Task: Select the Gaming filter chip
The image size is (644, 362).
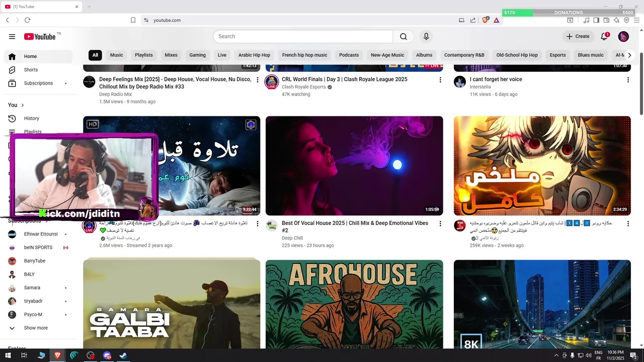Action: [197, 55]
